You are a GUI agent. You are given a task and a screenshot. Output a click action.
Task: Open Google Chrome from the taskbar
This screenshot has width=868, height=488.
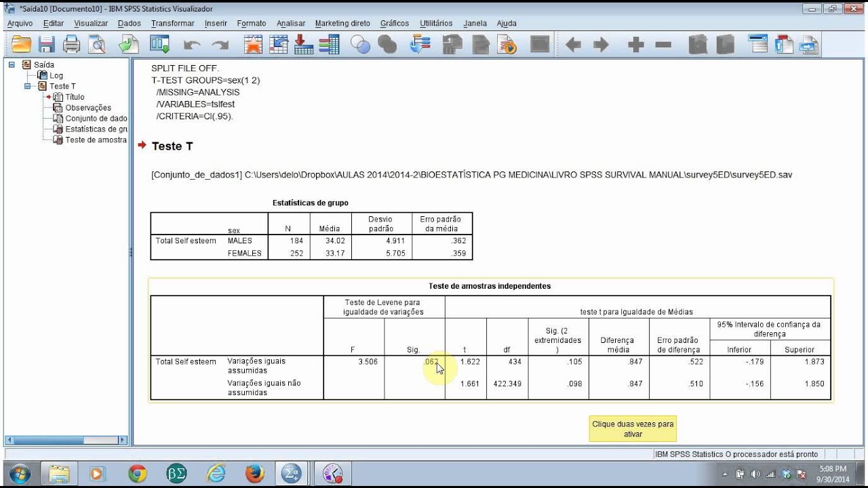138,474
